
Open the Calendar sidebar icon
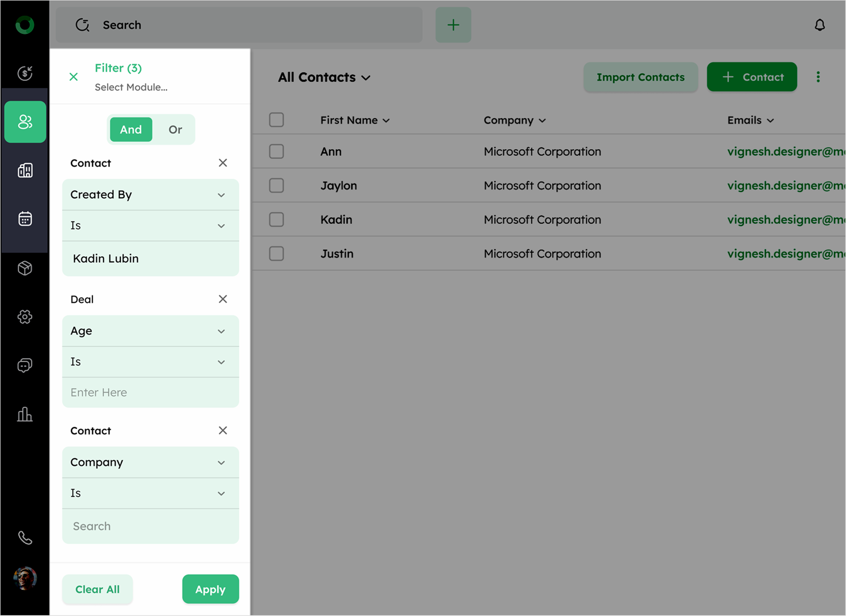(25, 219)
